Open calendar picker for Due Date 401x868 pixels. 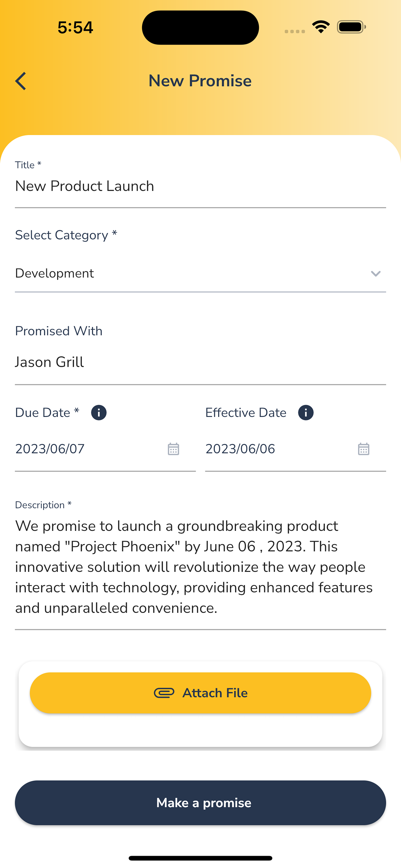tap(174, 449)
